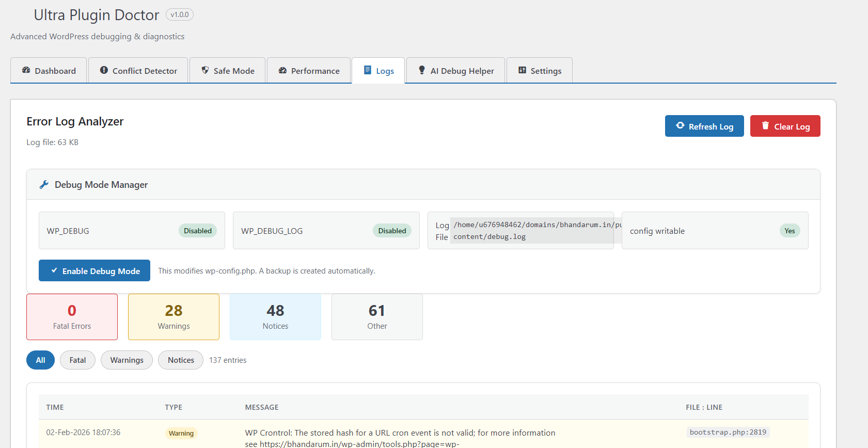Switch to the Conflict Detector tab
Screen dimensions: 868x448
138,70
